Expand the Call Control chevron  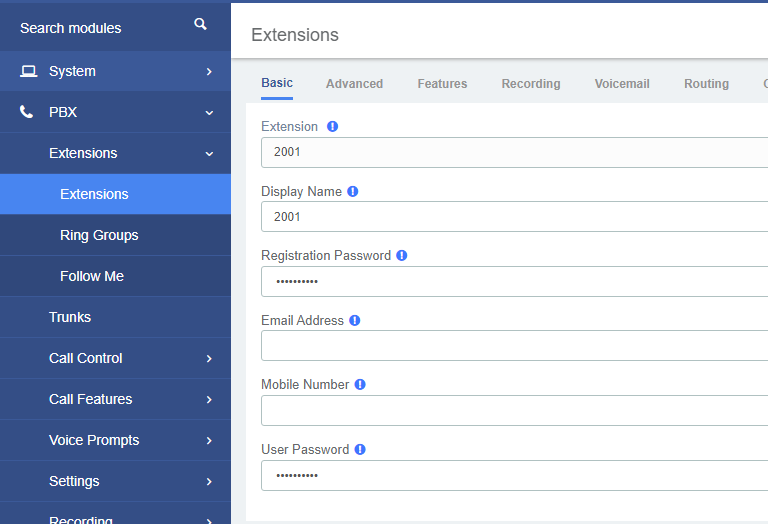[x=209, y=358]
